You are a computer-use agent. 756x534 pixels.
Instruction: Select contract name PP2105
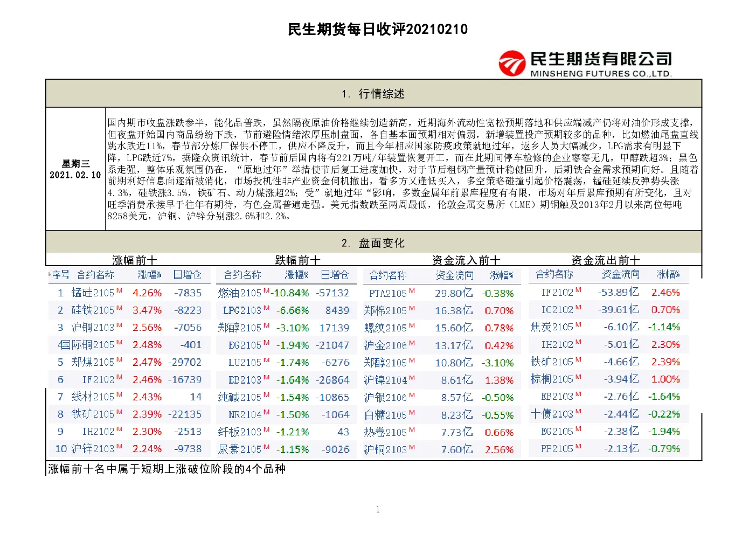[x=557, y=448]
